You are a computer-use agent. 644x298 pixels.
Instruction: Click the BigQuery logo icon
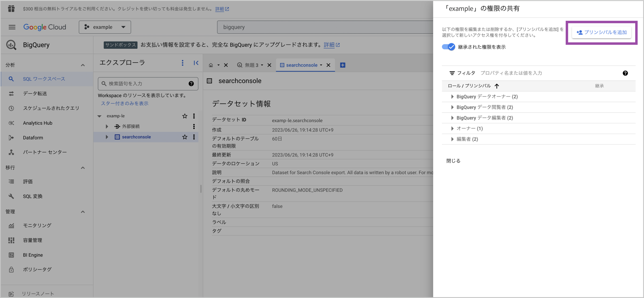click(x=11, y=45)
